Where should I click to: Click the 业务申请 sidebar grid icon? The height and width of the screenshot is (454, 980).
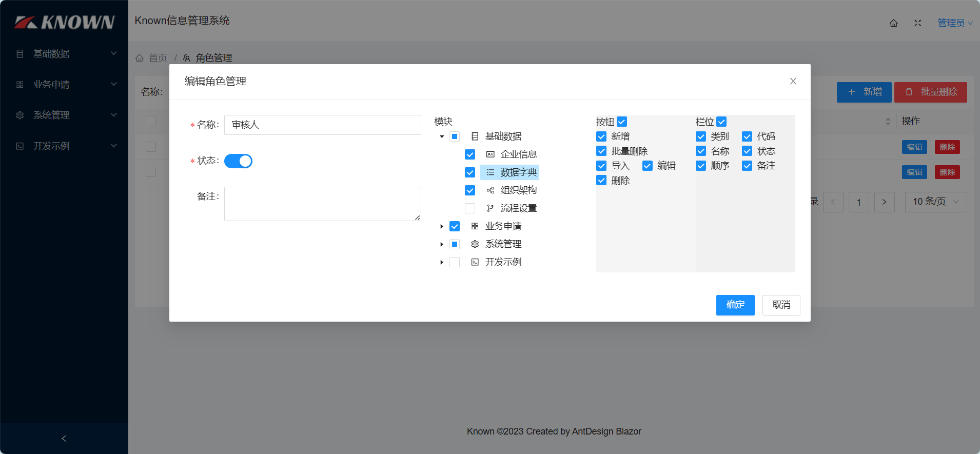tap(20, 85)
